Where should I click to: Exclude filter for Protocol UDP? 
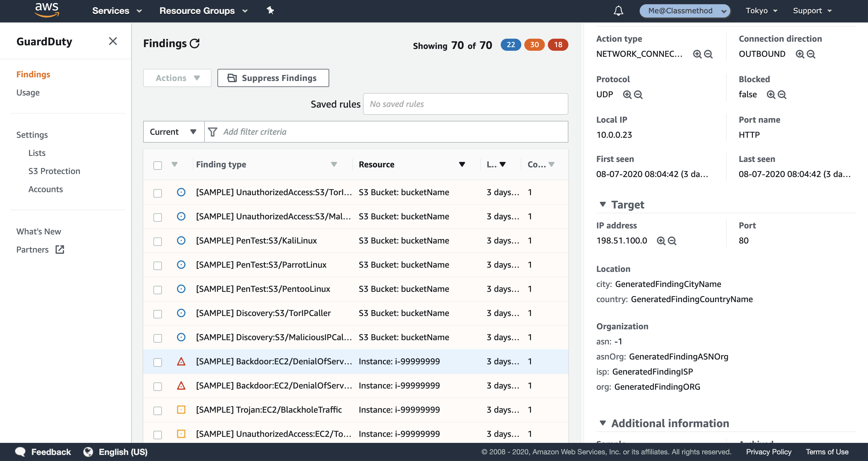click(638, 95)
